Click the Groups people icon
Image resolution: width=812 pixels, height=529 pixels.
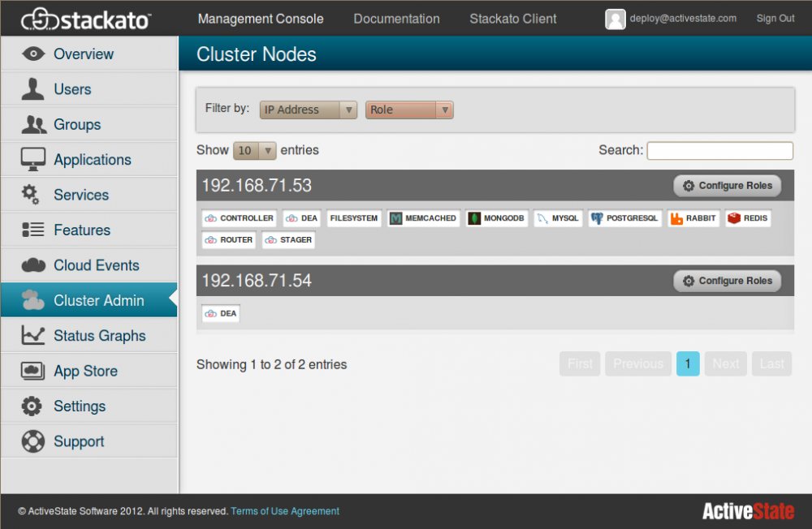coord(33,124)
